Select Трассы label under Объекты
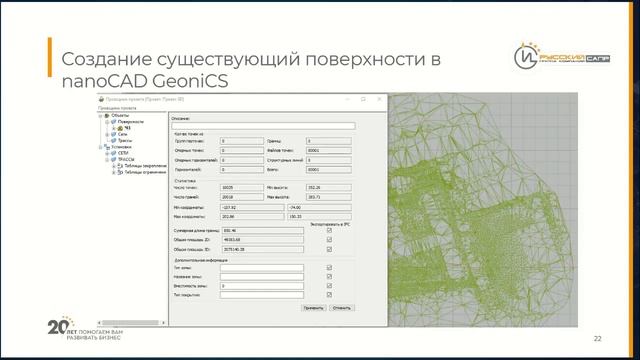The width and height of the screenshot is (640, 360). pos(125,140)
